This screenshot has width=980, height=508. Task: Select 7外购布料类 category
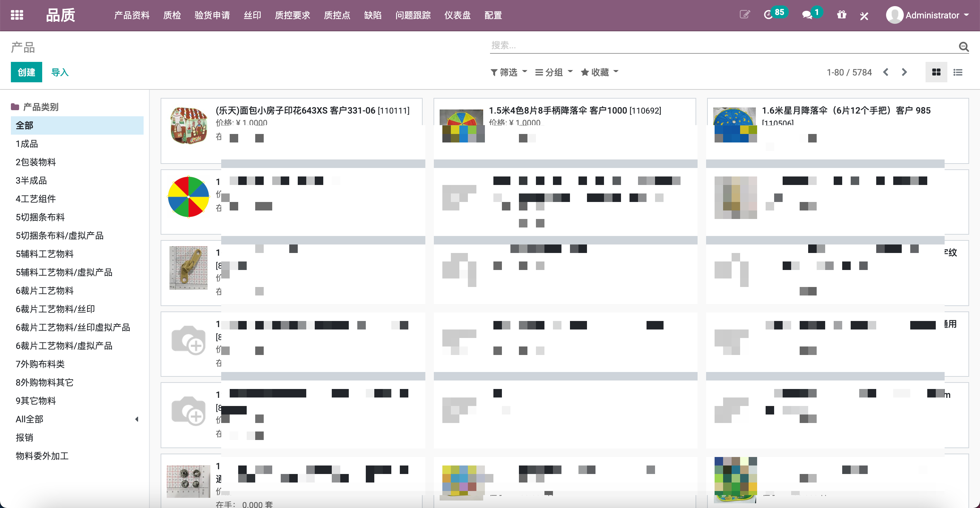[x=77, y=364]
